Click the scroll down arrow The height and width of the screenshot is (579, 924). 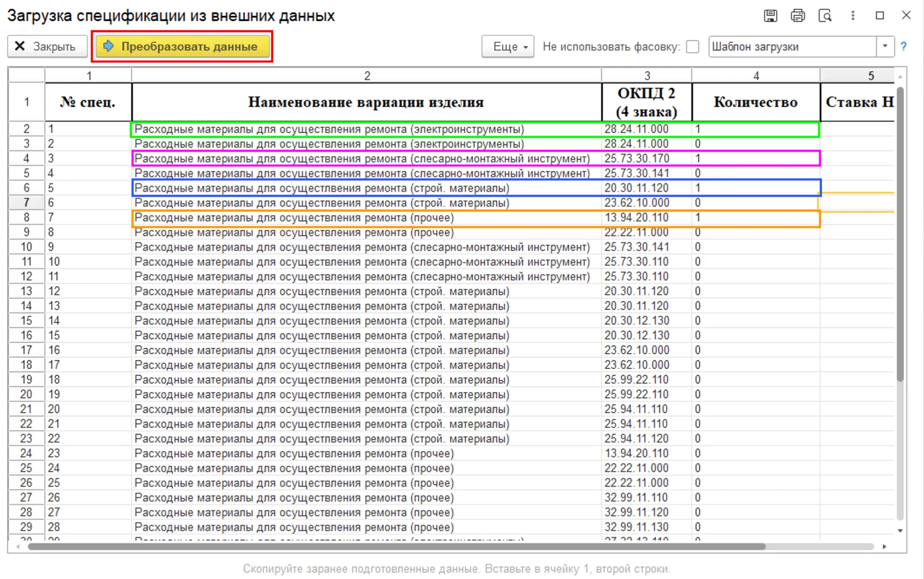click(x=900, y=531)
